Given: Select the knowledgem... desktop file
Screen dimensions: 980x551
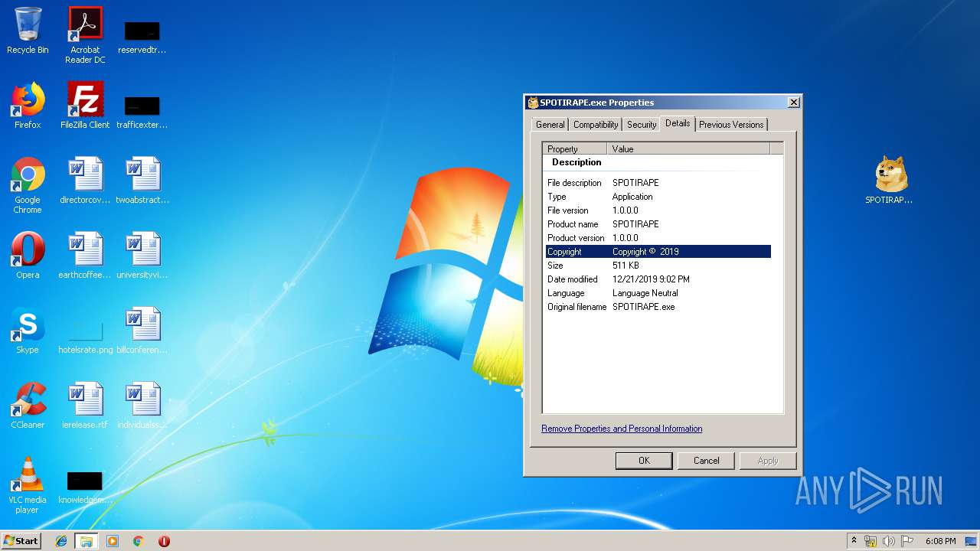Looking at the screenshot, I should point(85,487).
